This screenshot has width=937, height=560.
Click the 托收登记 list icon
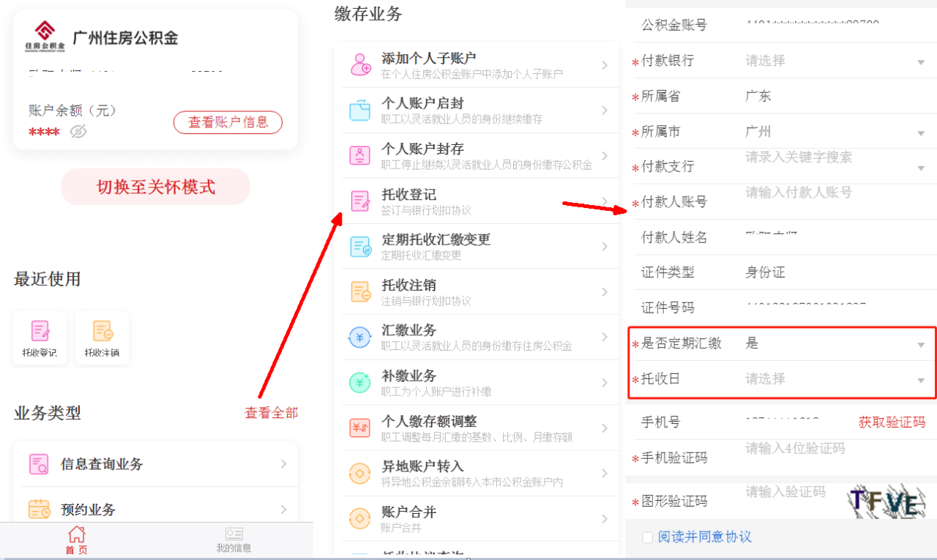tap(360, 201)
